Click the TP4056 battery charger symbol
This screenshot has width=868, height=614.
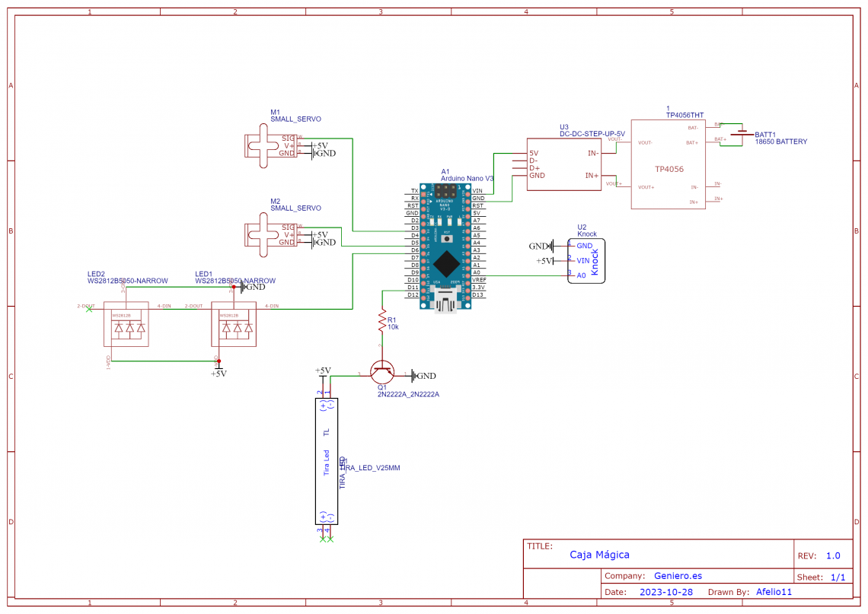pos(669,164)
